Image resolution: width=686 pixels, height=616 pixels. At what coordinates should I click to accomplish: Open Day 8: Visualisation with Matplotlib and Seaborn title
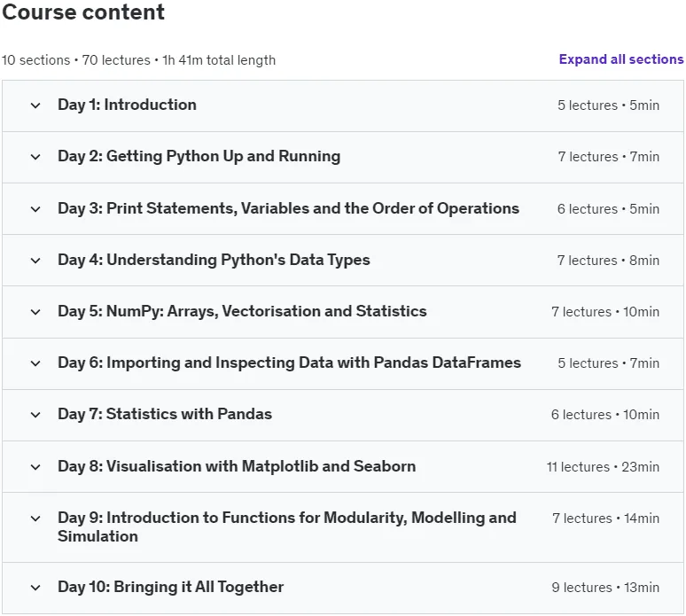pyautogui.click(x=237, y=467)
